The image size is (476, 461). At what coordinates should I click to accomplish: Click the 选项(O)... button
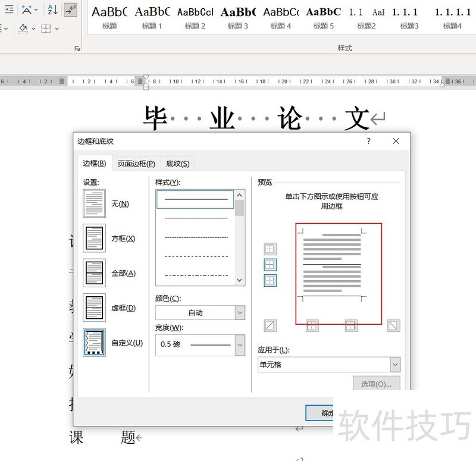[x=376, y=384]
